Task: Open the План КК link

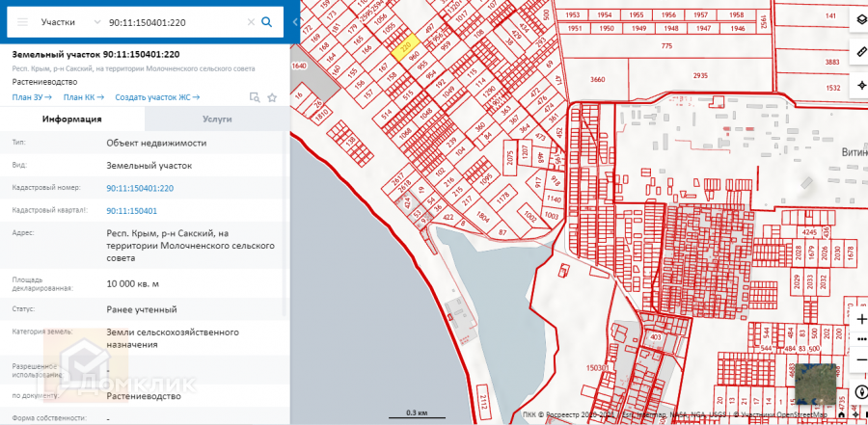Action: point(83,97)
